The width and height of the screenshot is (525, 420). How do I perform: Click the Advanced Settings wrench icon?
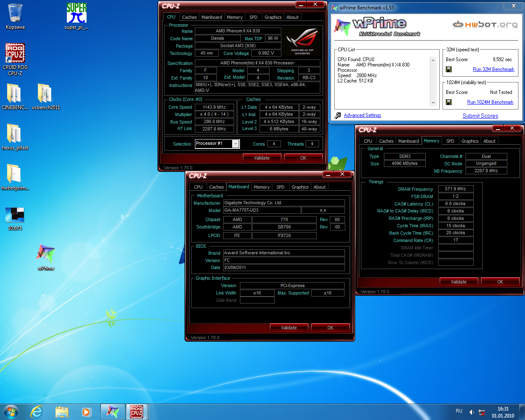click(338, 116)
